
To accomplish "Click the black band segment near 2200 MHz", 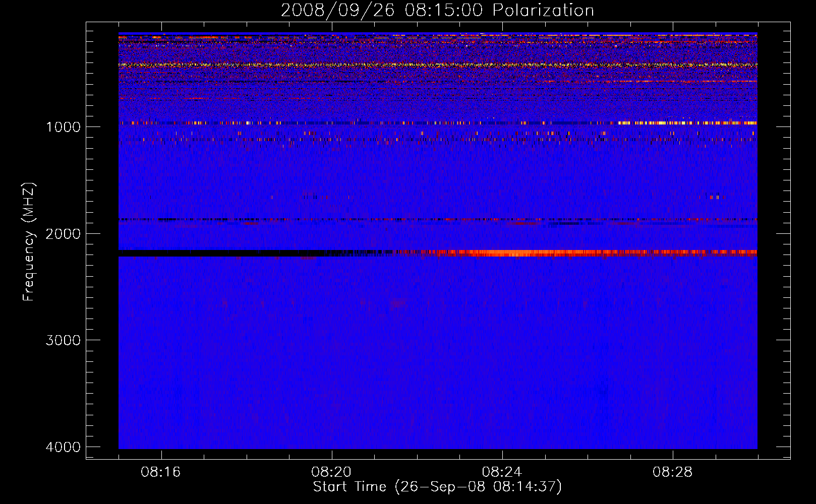I will (x=222, y=253).
